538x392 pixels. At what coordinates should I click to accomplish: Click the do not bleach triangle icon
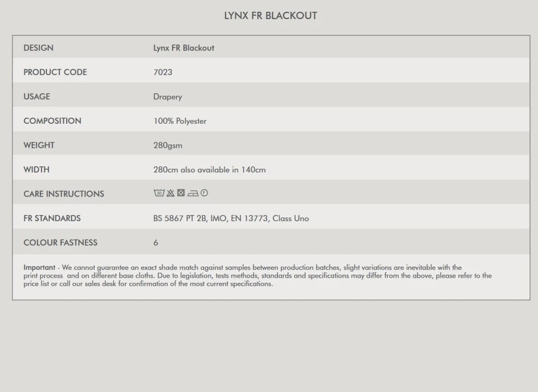(x=170, y=193)
